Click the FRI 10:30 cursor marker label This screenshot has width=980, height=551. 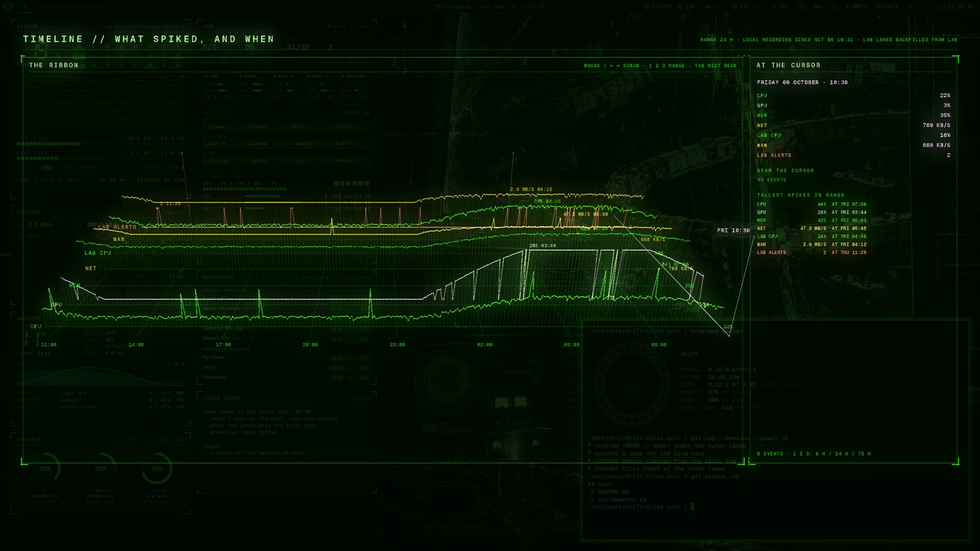[x=734, y=230]
